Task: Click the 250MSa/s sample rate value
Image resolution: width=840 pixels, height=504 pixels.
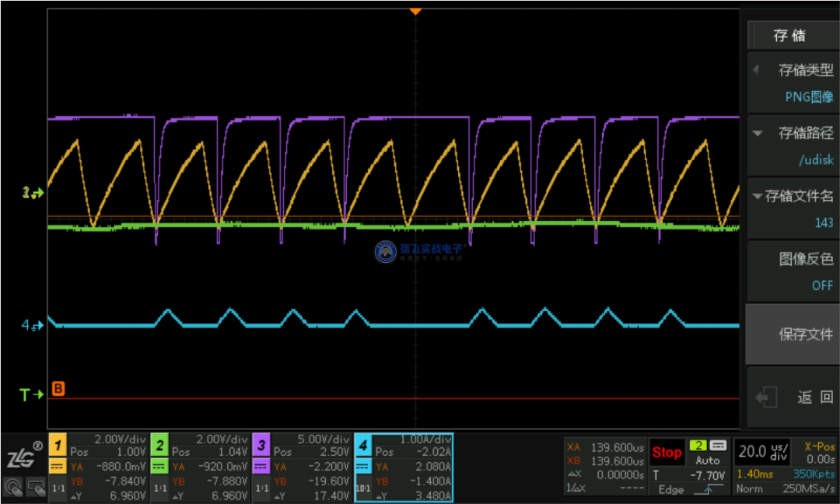Action: tap(807, 488)
